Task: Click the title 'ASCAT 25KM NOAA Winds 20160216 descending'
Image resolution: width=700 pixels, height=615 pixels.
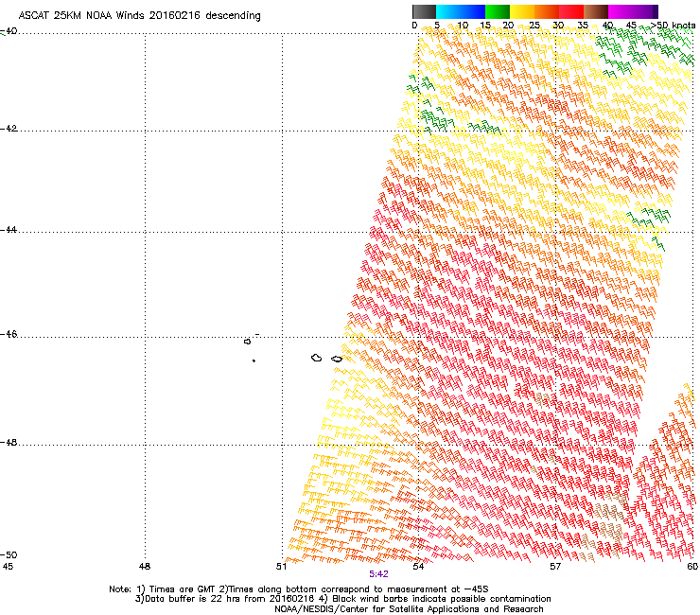Action: pos(139,16)
